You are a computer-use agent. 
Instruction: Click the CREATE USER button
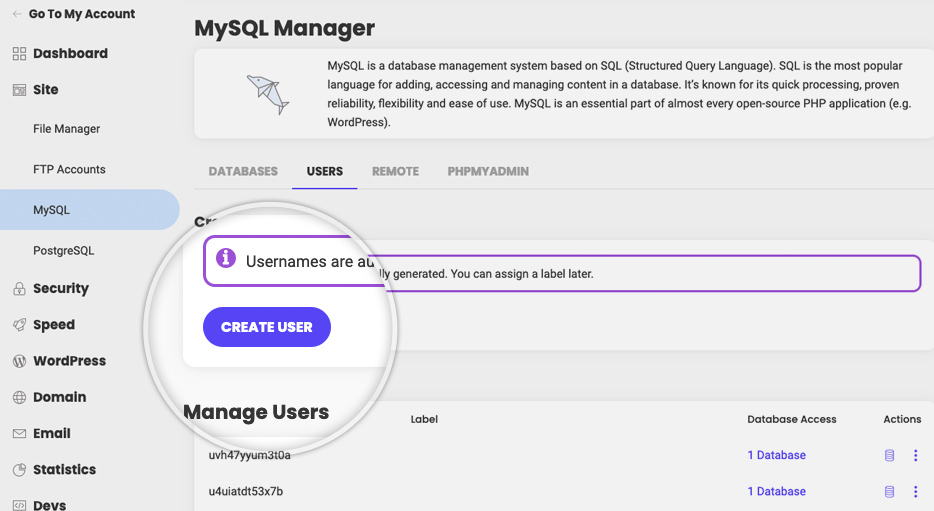[x=267, y=327]
